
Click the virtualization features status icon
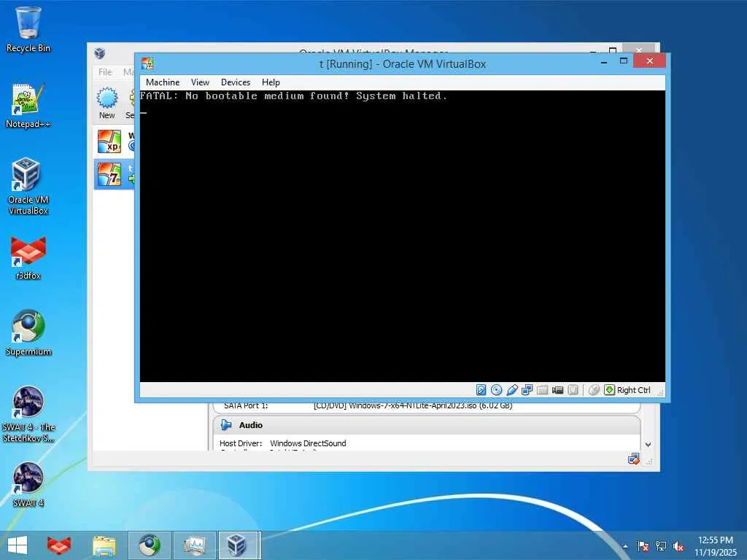tap(573, 390)
